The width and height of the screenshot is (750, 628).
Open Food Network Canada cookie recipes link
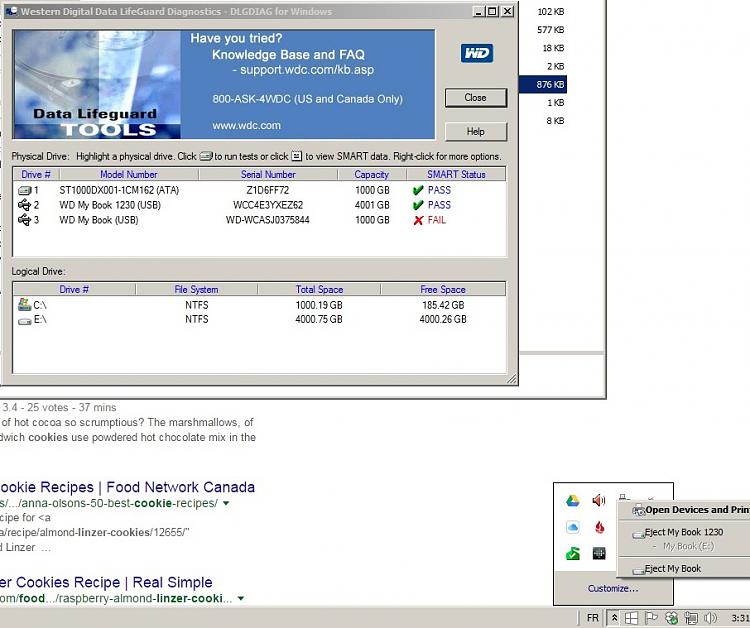pos(127,487)
